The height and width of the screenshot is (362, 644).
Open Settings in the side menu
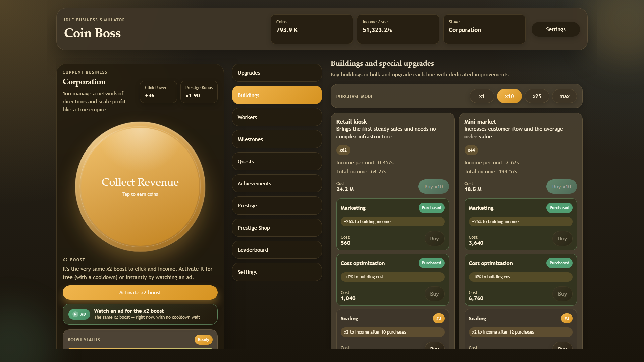pyautogui.click(x=277, y=272)
